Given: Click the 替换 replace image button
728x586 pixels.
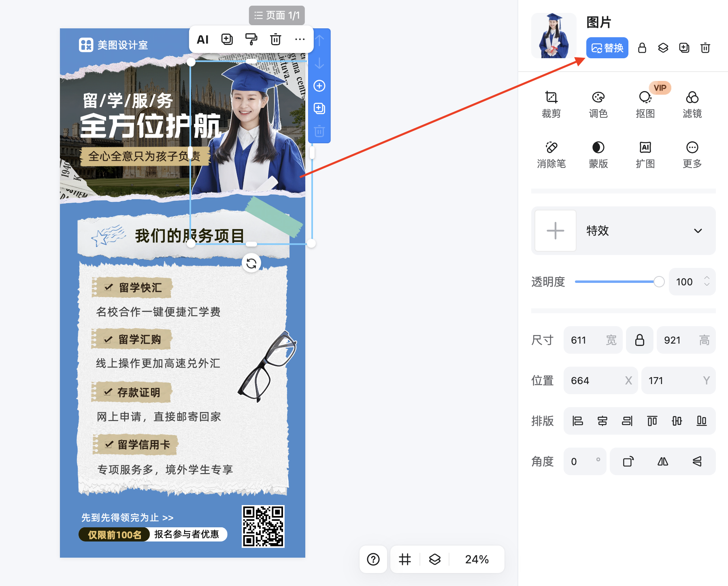Looking at the screenshot, I should (607, 48).
